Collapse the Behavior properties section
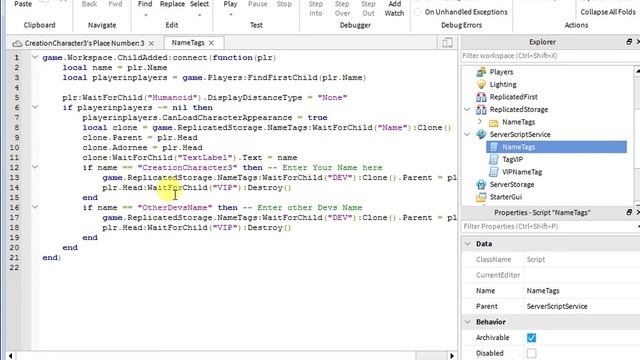Image resolution: width=640 pixels, height=360 pixels. [467, 322]
